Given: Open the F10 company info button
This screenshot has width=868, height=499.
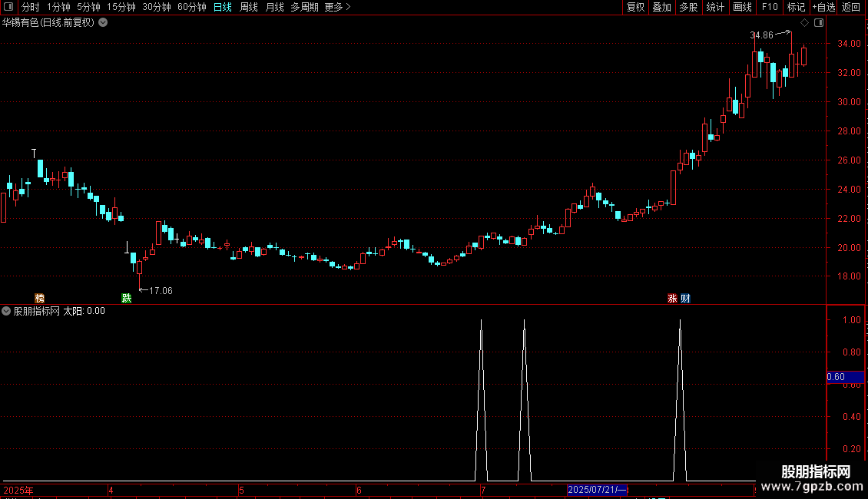Looking at the screenshot, I should click(770, 7).
